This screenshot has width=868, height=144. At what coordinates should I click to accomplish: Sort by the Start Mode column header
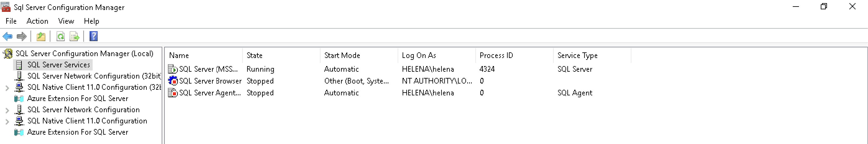[342, 55]
